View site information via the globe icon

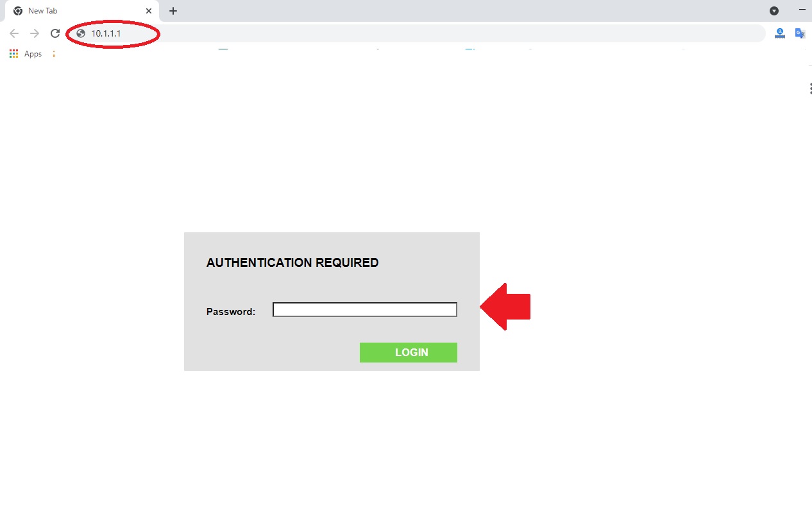pyautogui.click(x=81, y=33)
